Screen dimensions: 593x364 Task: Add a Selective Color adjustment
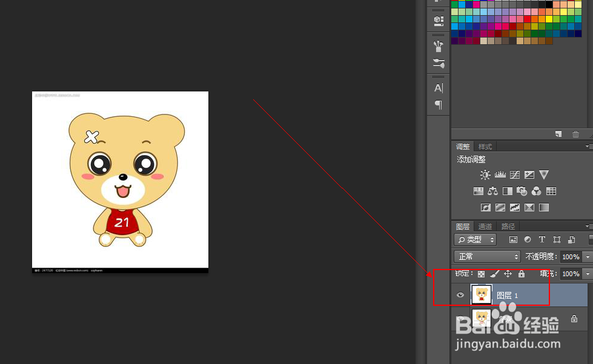click(529, 208)
